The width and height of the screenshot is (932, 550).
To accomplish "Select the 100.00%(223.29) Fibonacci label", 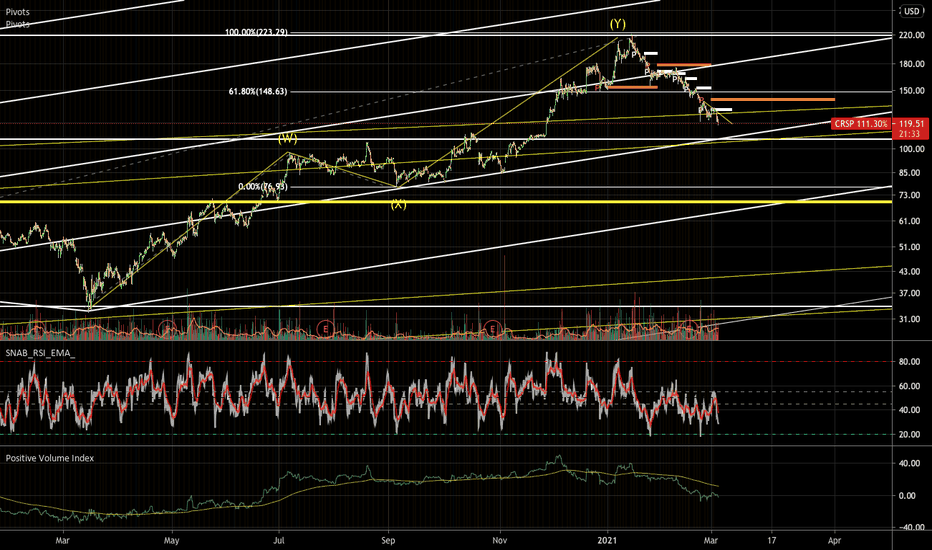I will pyautogui.click(x=256, y=32).
